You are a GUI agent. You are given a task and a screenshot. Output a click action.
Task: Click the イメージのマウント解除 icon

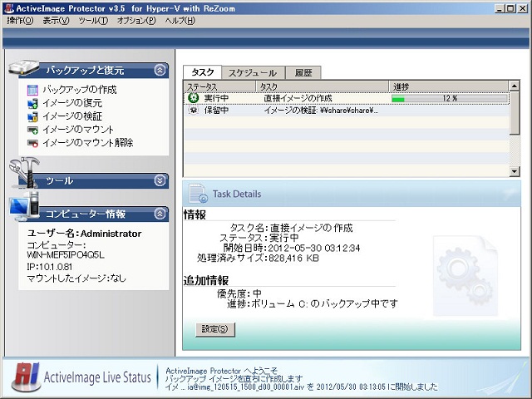32,143
